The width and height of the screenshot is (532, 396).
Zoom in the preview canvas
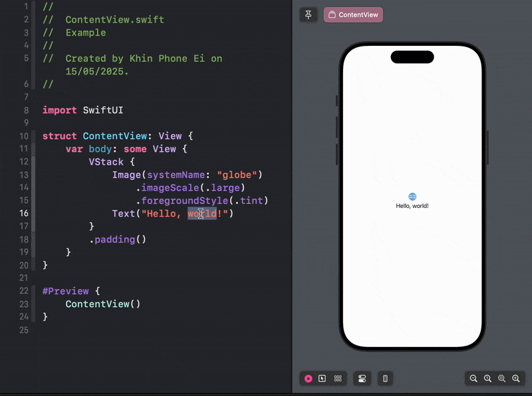point(517,378)
